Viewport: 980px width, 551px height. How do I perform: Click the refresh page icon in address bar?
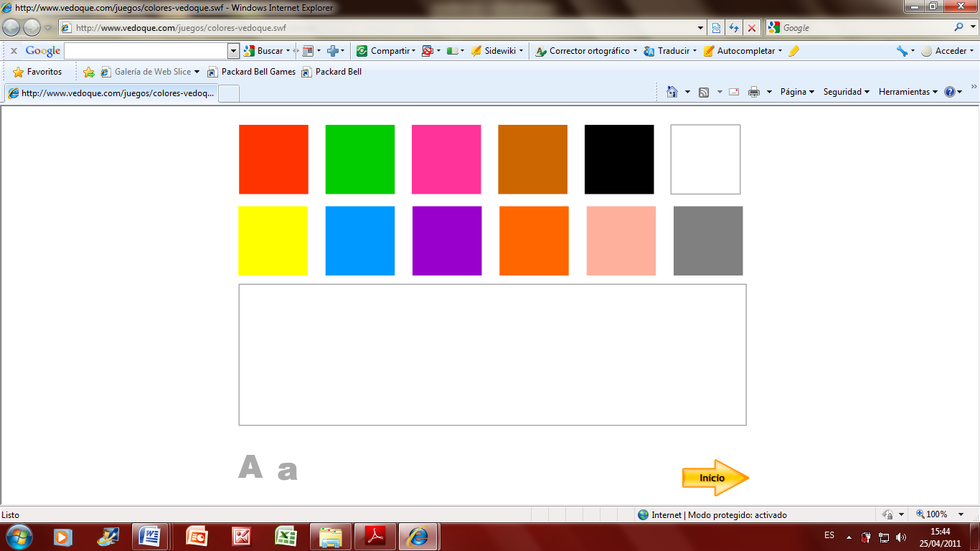(x=734, y=28)
